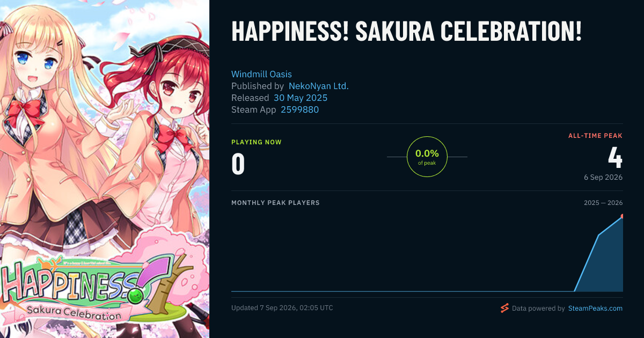Open the SteamPeaks.com link
Image resolution: width=644 pixels, height=338 pixels.
[x=595, y=308]
